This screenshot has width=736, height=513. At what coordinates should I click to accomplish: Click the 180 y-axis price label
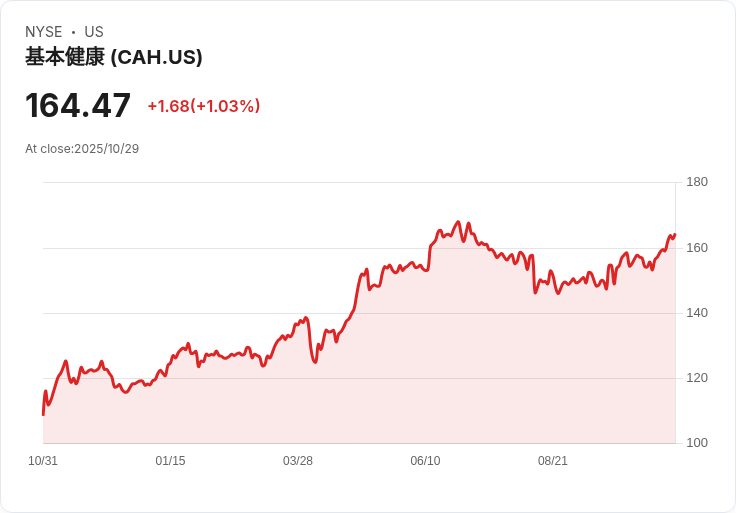click(697, 182)
